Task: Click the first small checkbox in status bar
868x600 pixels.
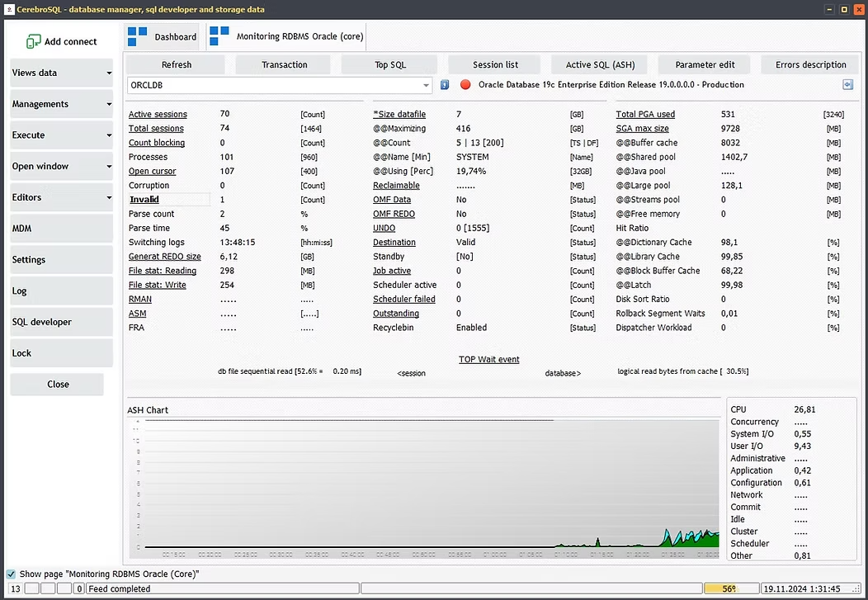Action: [31, 588]
